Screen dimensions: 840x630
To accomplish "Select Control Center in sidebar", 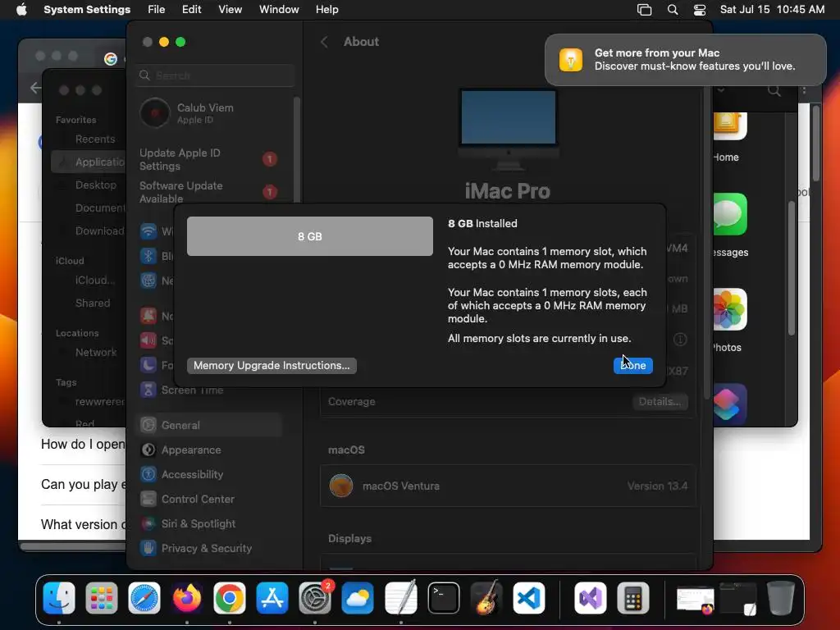I will (x=209, y=500).
